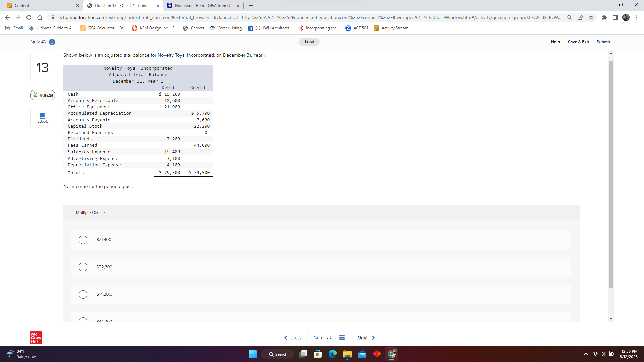Open the Chrome extensions puzzle icon
The image size is (644, 362).
click(604, 17)
